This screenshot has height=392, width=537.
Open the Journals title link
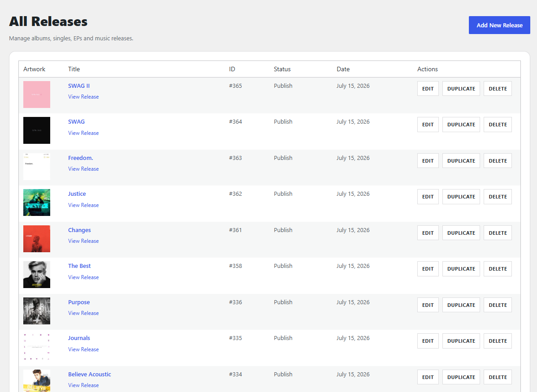tap(79, 338)
